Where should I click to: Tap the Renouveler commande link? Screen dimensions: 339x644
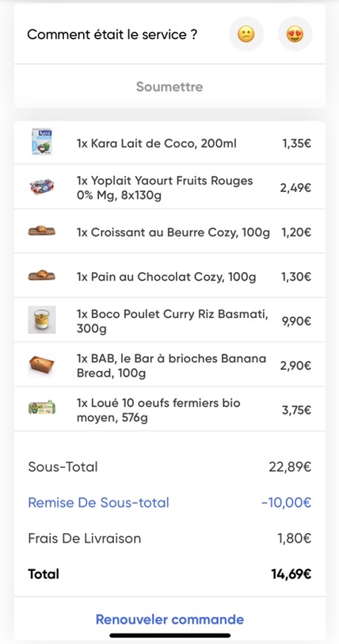[x=169, y=619]
